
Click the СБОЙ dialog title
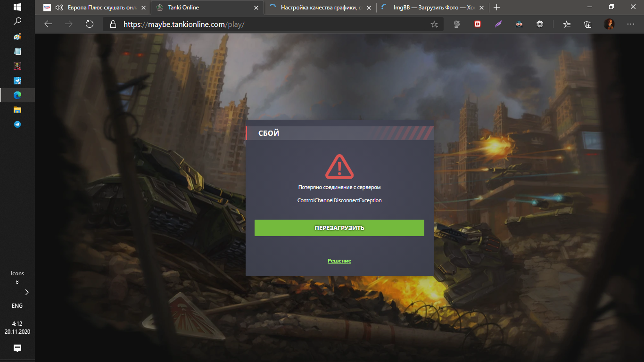269,133
